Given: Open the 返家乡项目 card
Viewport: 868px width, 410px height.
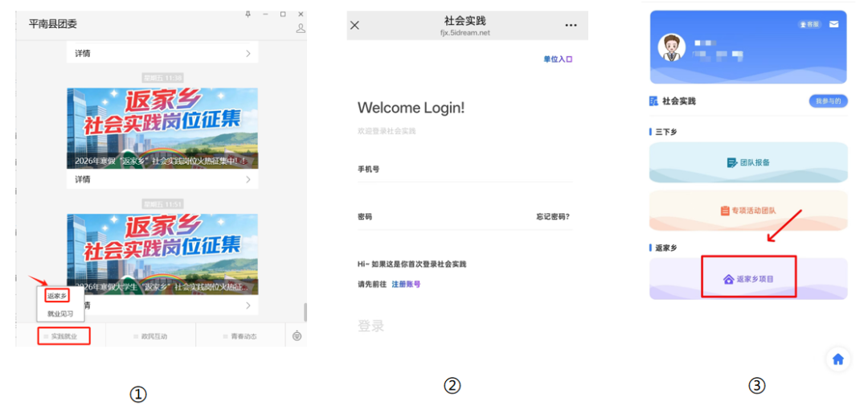Looking at the screenshot, I should [748, 279].
